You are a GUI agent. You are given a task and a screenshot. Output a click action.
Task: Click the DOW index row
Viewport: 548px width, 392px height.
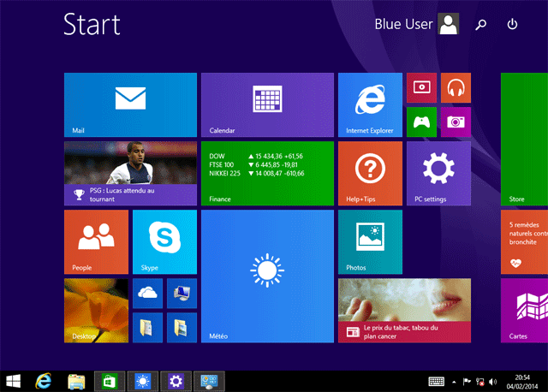click(x=256, y=156)
